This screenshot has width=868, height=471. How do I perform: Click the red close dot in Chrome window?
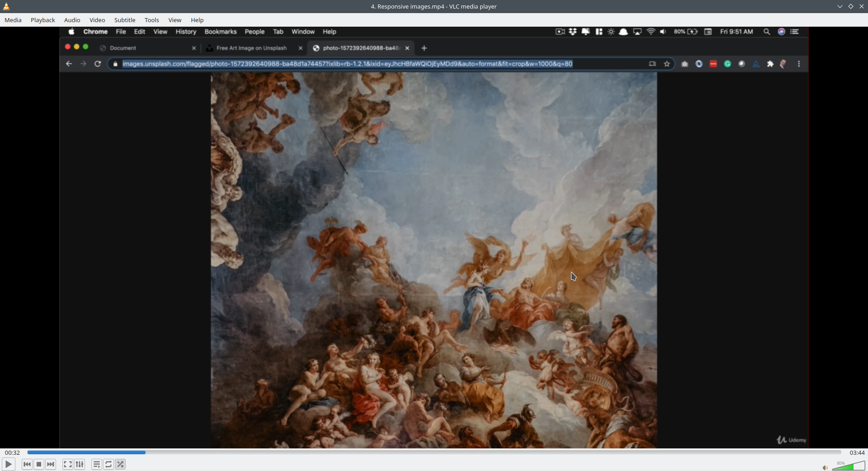click(67, 47)
